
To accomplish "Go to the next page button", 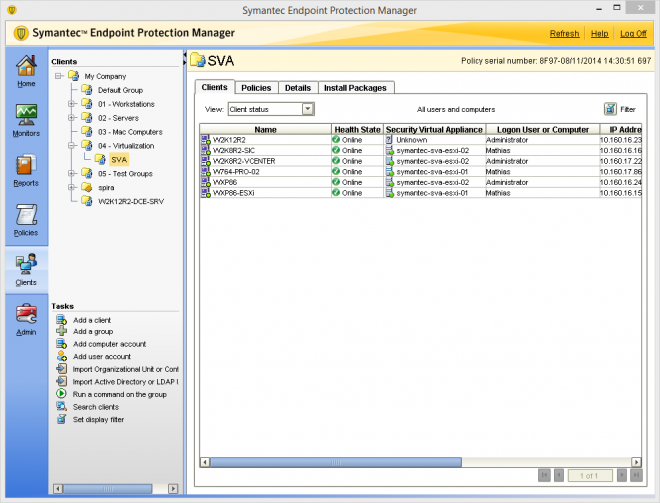I will coord(621,476).
